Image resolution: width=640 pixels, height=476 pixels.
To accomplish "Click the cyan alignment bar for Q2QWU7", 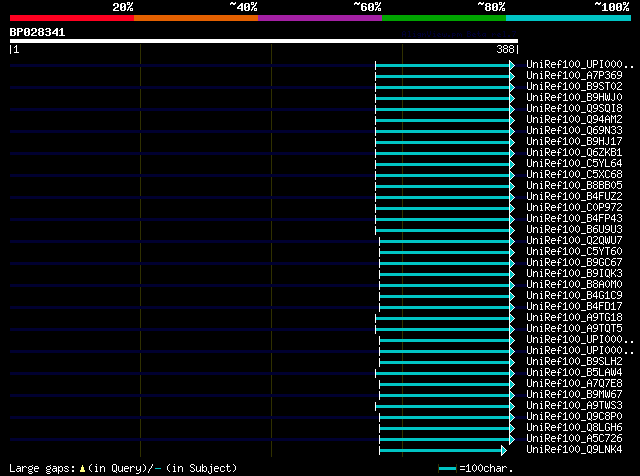I will pyautogui.click(x=444, y=242).
